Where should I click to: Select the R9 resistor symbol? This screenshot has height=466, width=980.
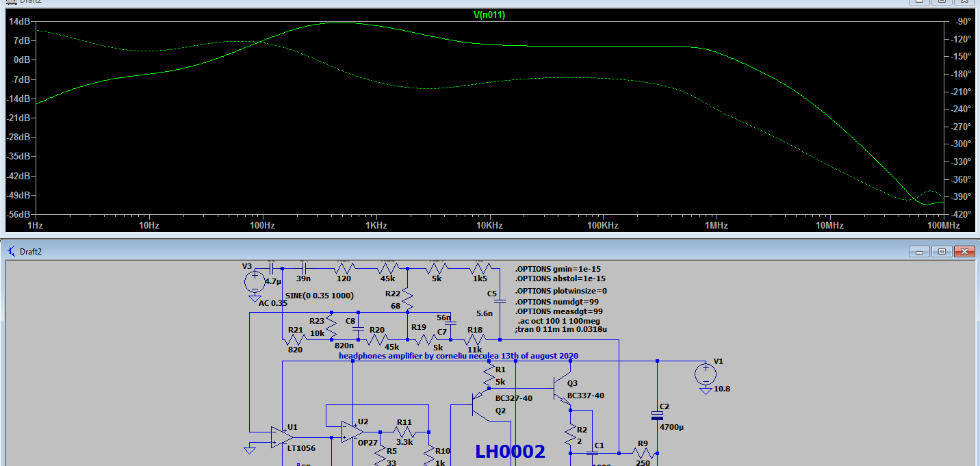pyautogui.click(x=643, y=453)
